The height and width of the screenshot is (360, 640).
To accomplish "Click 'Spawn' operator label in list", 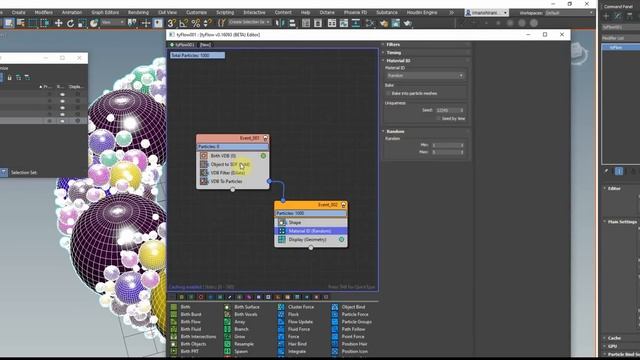I will (241, 351).
